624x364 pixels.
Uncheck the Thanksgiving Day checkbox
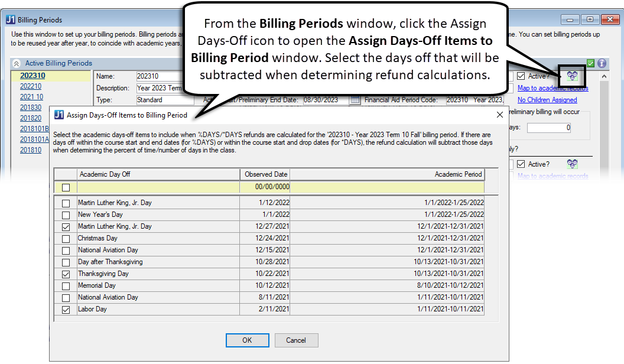(66, 275)
